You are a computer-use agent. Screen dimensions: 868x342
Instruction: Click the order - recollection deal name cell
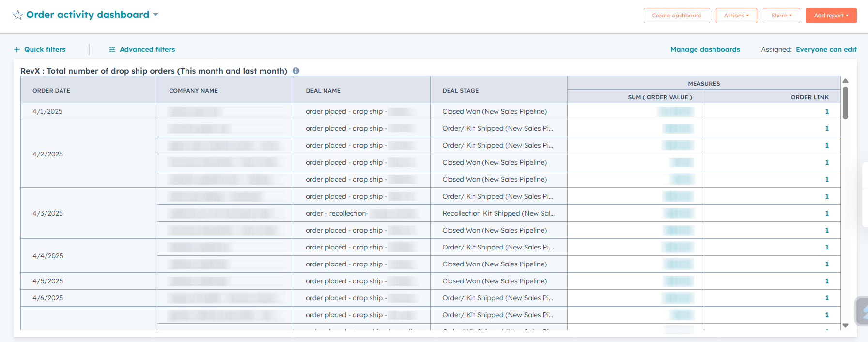[362, 213]
